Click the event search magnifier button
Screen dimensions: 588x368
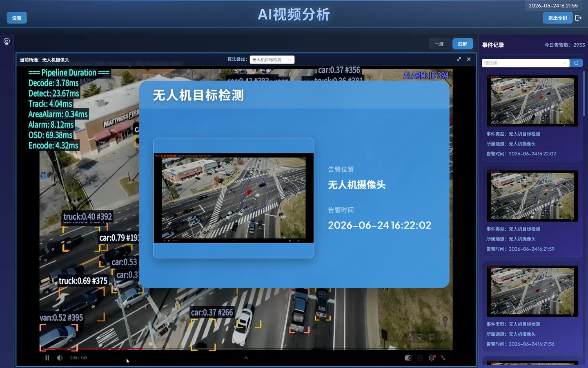pyautogui.click(x=576, y=63)
